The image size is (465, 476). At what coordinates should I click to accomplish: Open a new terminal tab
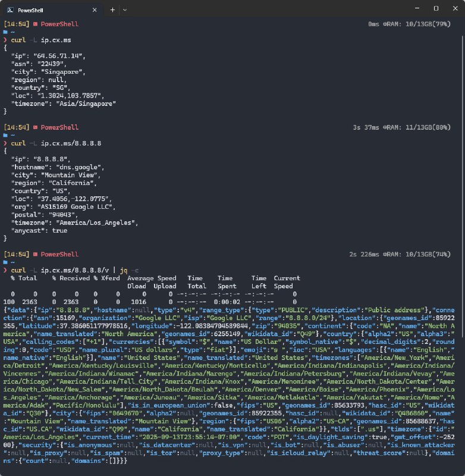[112, 10]
